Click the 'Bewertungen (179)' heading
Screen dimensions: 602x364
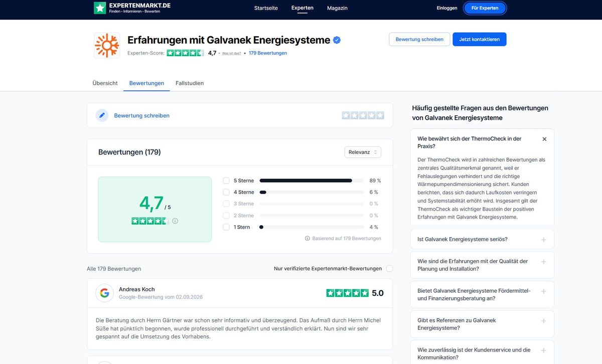(129, 152)
